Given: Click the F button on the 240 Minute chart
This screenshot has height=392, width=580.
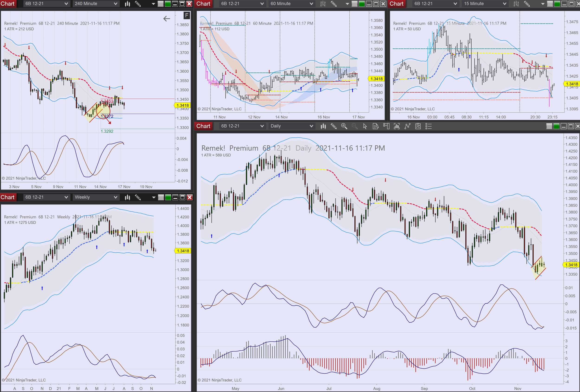Looking at the screenshot, I should tap(187, 16).
